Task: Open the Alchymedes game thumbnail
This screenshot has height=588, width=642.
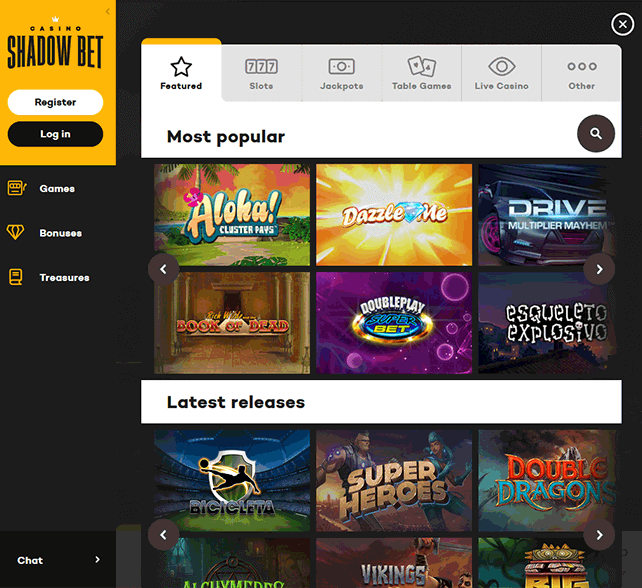Action: point(232,563)
